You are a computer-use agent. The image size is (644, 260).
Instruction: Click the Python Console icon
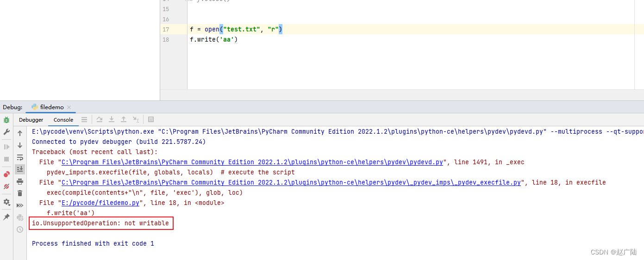[20, 217]
